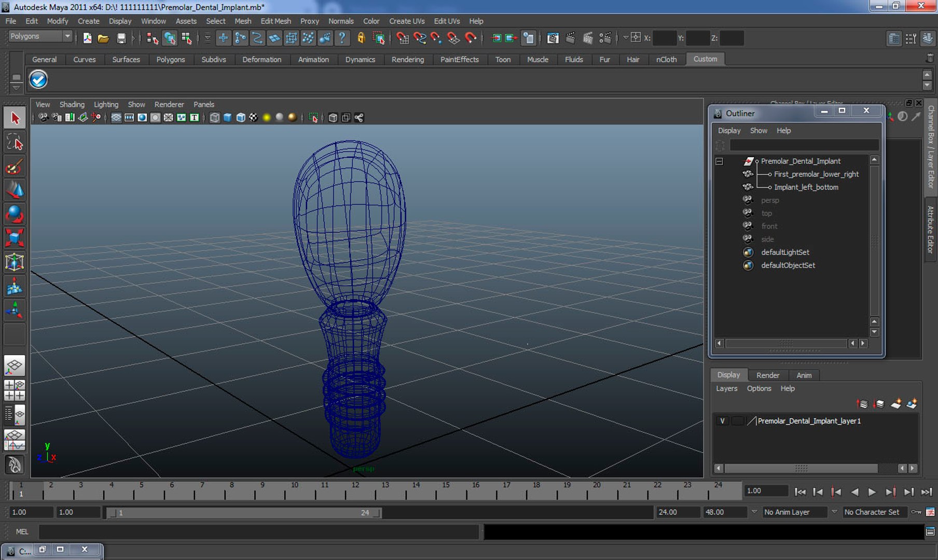Viewport: 938px width, 560px height.
Task: Click the Save scene icon
Action: click(121, 38)
